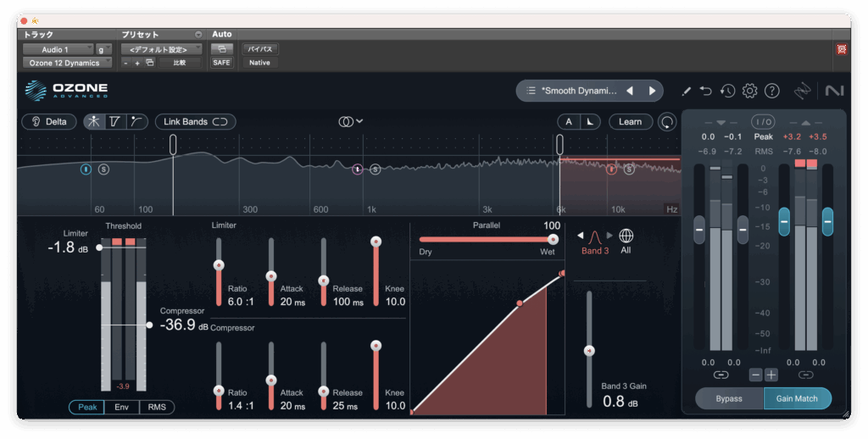
Task: Switch detection mode to RMS
Action: pos(157,408)
